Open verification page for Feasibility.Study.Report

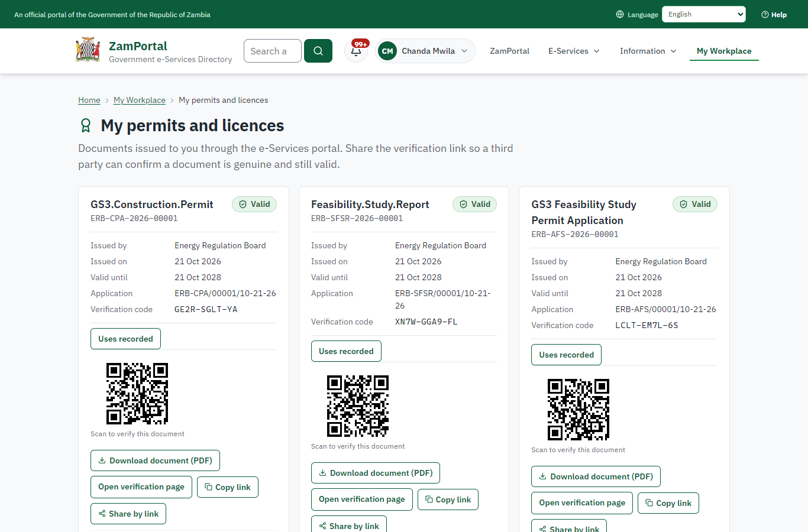pyautogui.click(x=362, y=499)
